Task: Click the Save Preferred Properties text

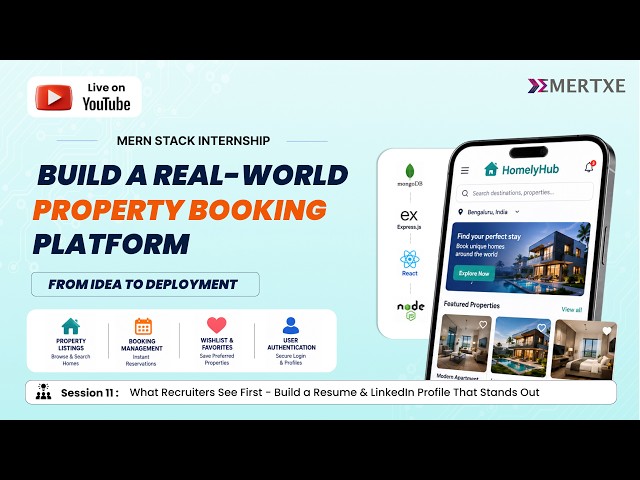Action: point(217,359)
